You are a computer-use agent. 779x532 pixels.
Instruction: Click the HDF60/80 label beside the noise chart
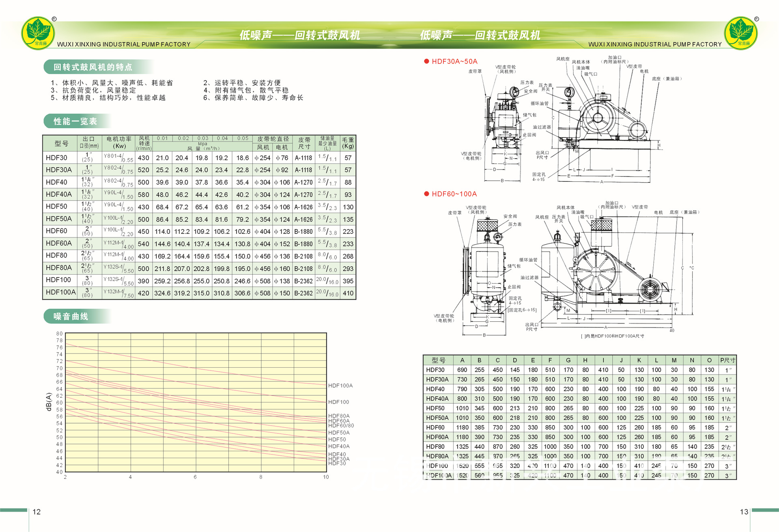(341, 425)
